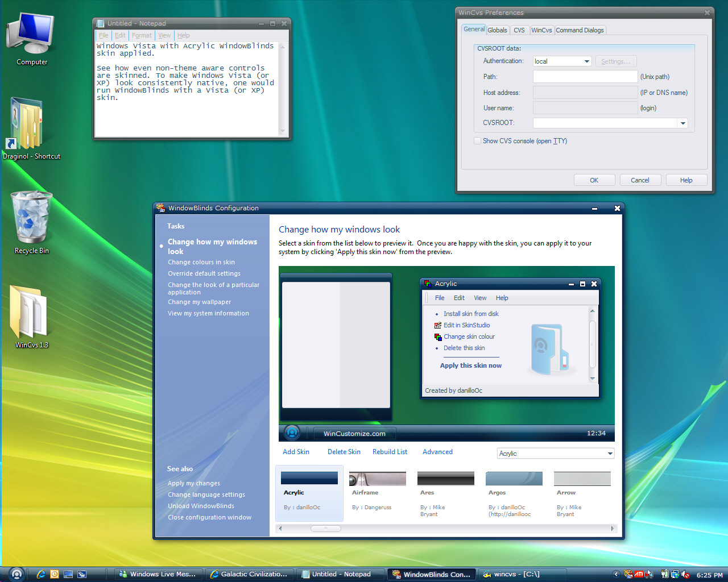
Task: Click the Start orb button
Action: pos(16,574)
